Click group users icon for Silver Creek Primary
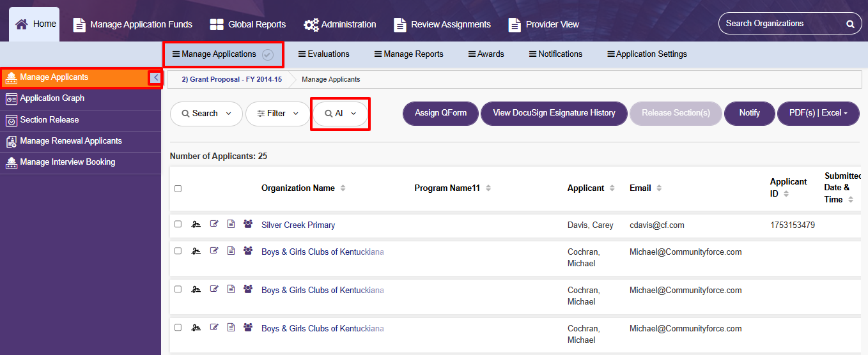 point(248,224)
